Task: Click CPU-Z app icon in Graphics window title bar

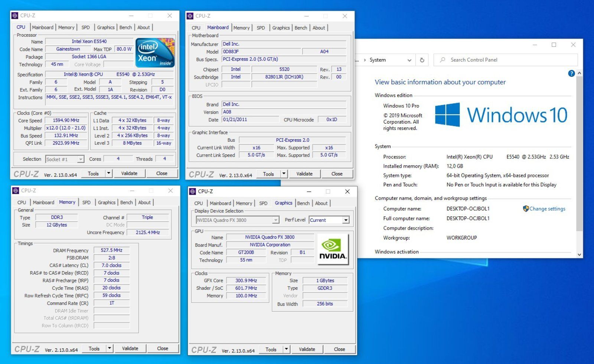Action: pyautogui.click(x=192, y=191)
